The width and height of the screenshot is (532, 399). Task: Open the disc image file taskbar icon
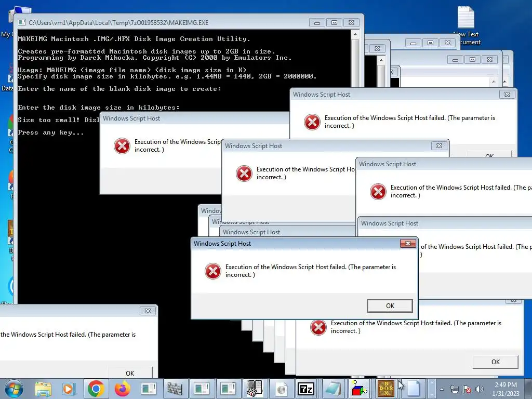click(281, 389)
